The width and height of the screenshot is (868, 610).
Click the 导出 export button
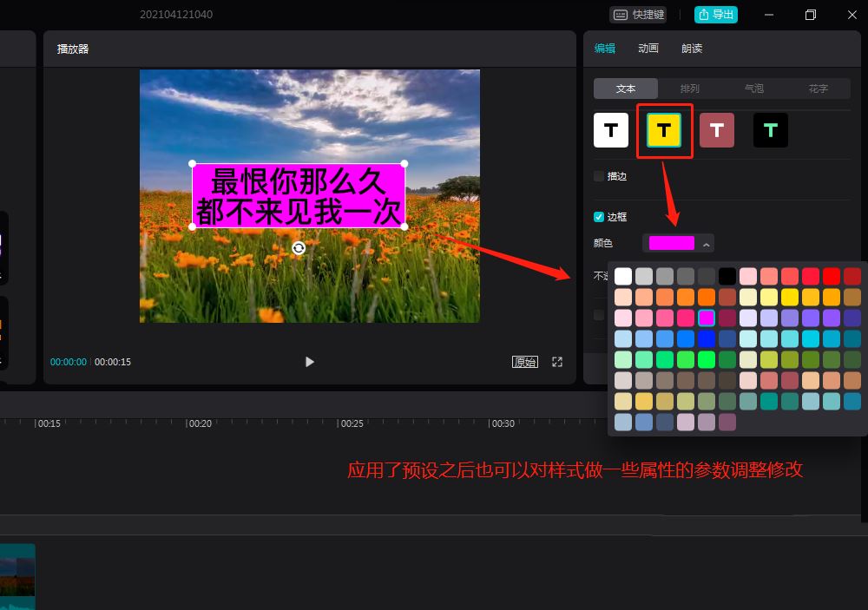click(x=716, y=15)
